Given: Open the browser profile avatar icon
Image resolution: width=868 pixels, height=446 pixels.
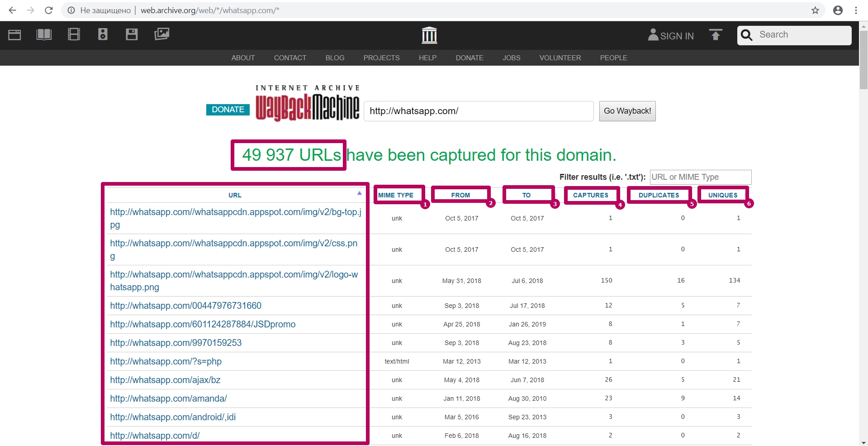Looking at the screenshot, I should 838,10.
